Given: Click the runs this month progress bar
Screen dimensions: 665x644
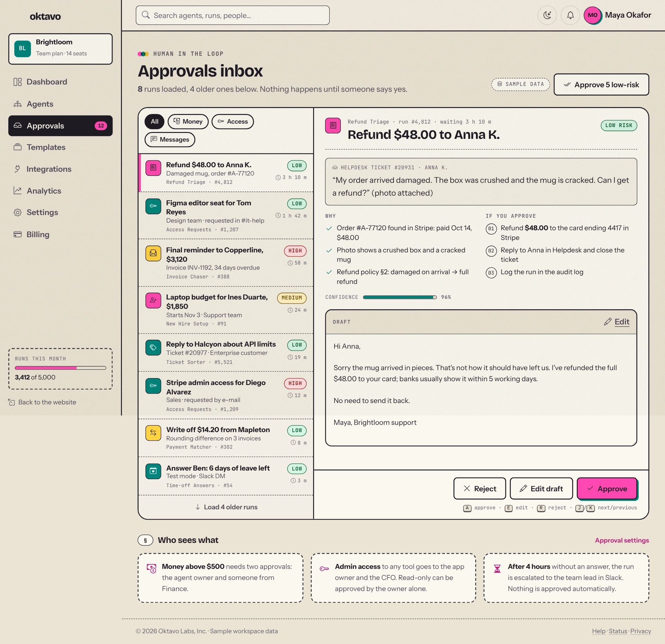Looking at the screenshot, I should coord(60,368).
